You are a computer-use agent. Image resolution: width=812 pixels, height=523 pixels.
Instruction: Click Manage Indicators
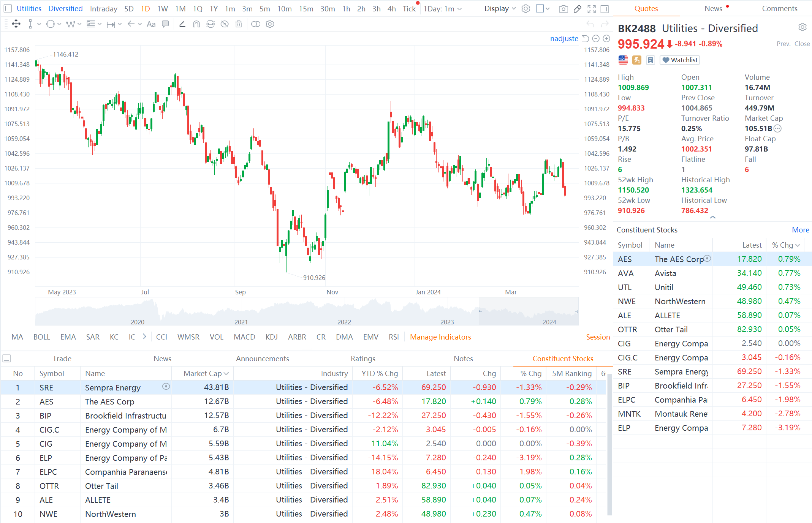tap(440, 337)
